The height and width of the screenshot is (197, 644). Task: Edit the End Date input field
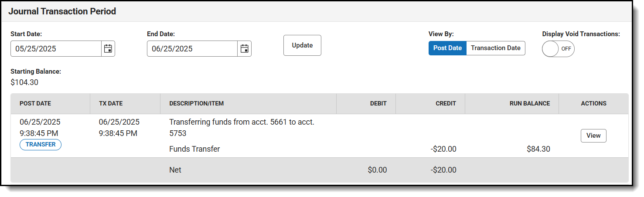(192, 49)
